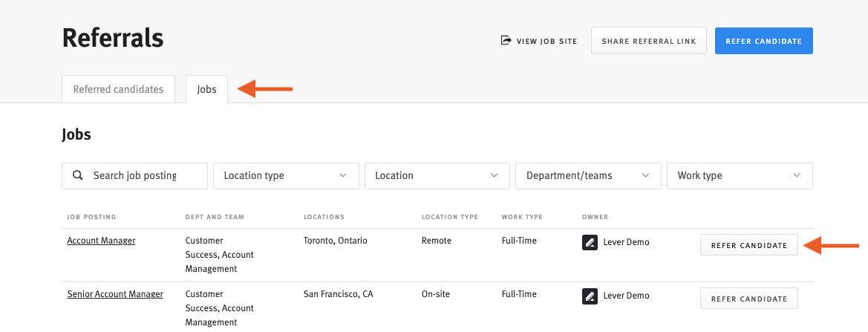Open the Senior Account Manager posting link
The height and width of the screenshot is (332, 868).
coord(115,294)
